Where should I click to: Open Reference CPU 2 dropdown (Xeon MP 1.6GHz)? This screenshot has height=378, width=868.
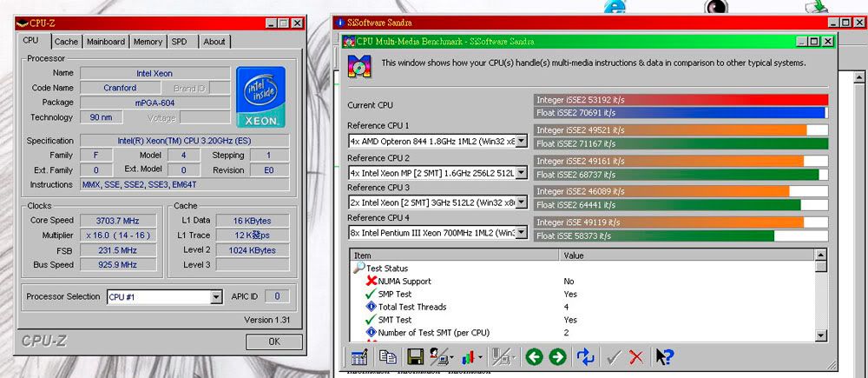click(x=521, y=172)
